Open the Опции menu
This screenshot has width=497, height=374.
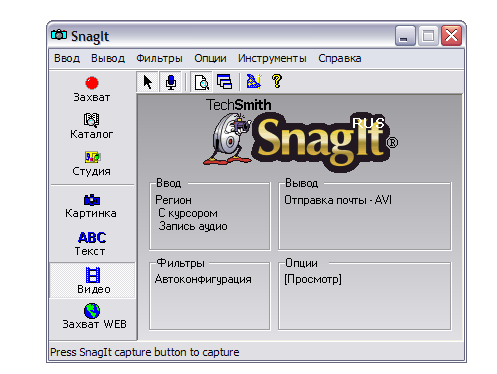point(210,59)
